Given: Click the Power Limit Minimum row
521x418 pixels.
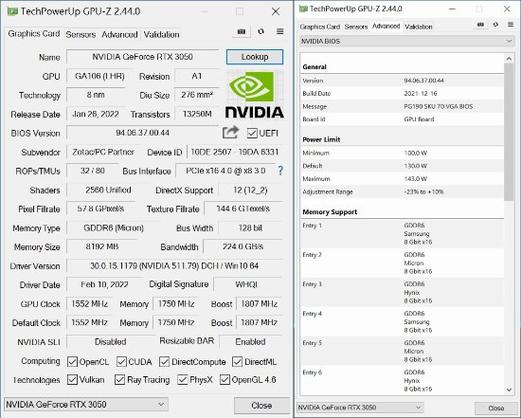Looking at the screenshot, I should pyautogui.click(x=402, y=153).
